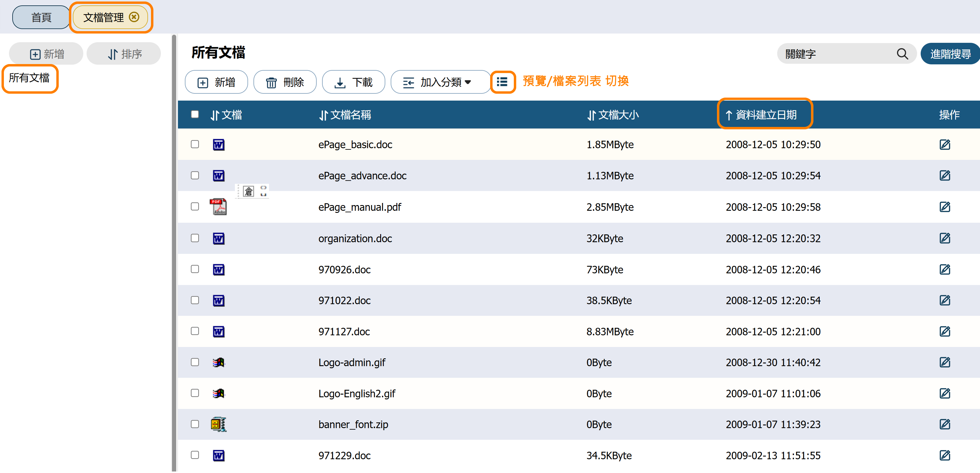
Task: Tick checkbox for 971127.doc
Action: tap(195, 331)
